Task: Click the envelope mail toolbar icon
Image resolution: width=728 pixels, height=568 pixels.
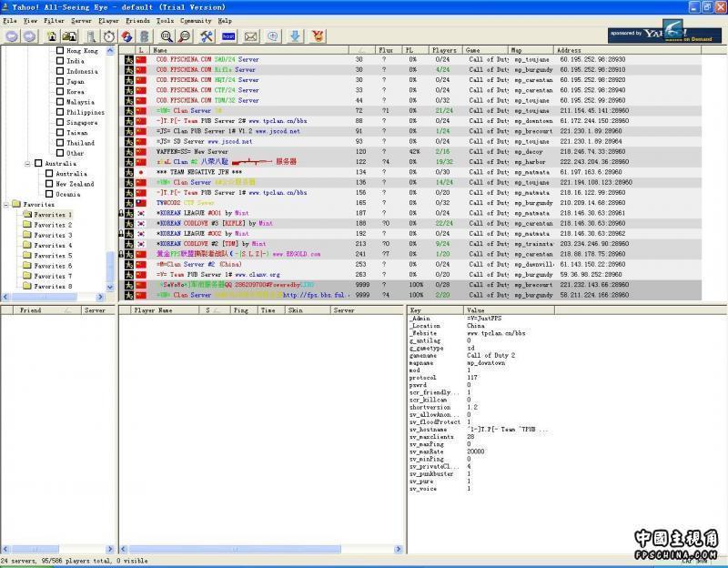Action: coord(251,36)
